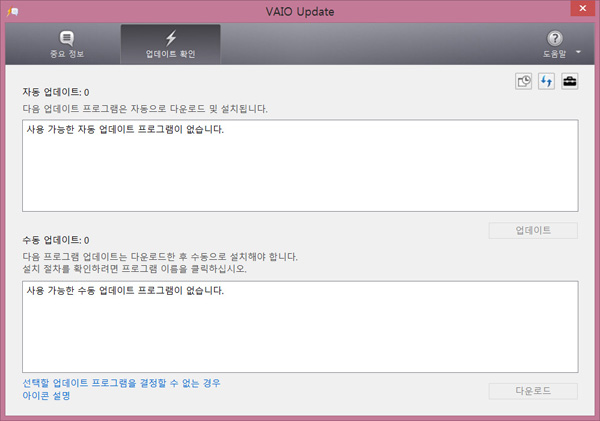This screenshot has width=600, height=421.
Task: Refresh updates with the blue arrows icon
Action: point(546,82)
